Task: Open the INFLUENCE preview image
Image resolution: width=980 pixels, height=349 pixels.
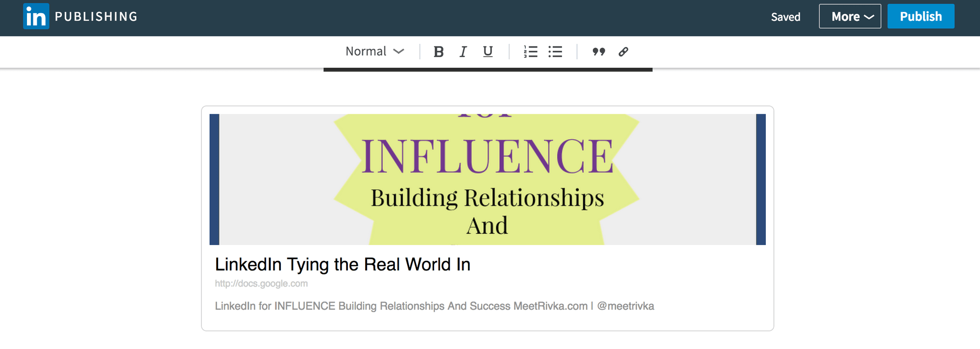Action: coord(487,179)
